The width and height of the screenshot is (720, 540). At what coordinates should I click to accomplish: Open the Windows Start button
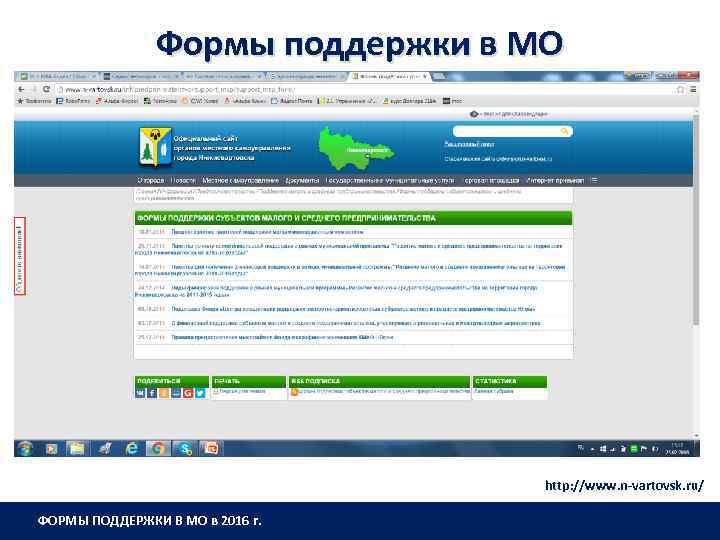[x=25, y=448]
